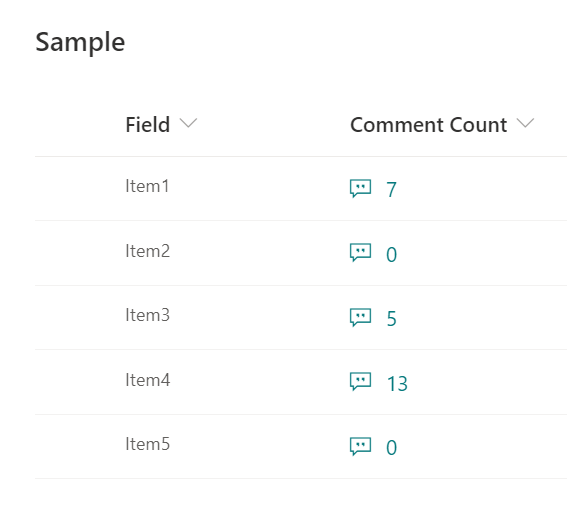Image resolution: width=567 pixels, height=512 pixels.
Task: Click the comment icon for Item4
Action: coord(360,381)
